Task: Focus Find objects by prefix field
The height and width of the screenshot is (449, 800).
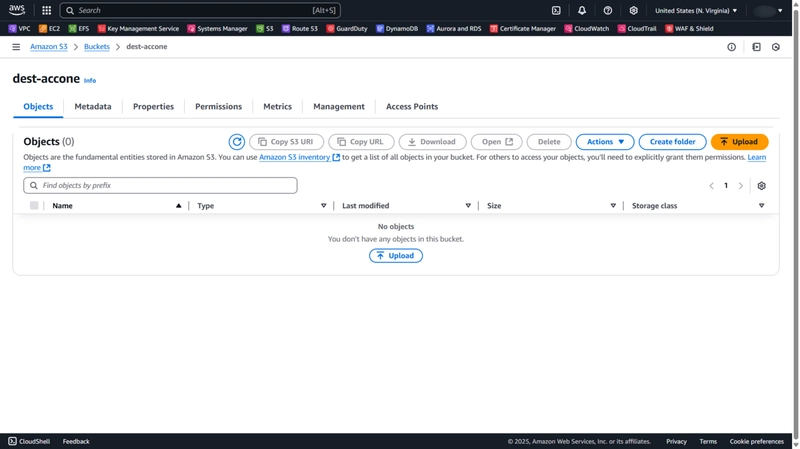Action: coord(160,185)
